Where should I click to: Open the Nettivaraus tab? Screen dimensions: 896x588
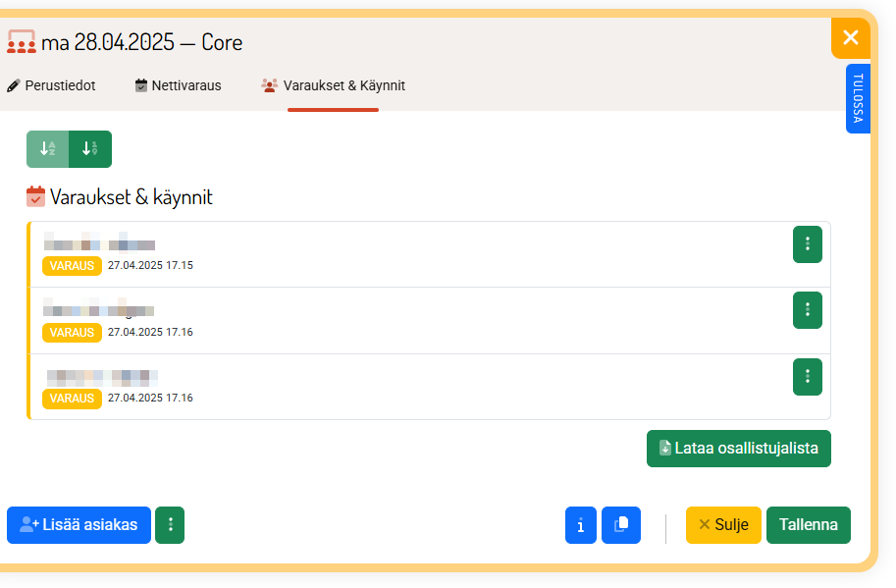pos(179,85)
